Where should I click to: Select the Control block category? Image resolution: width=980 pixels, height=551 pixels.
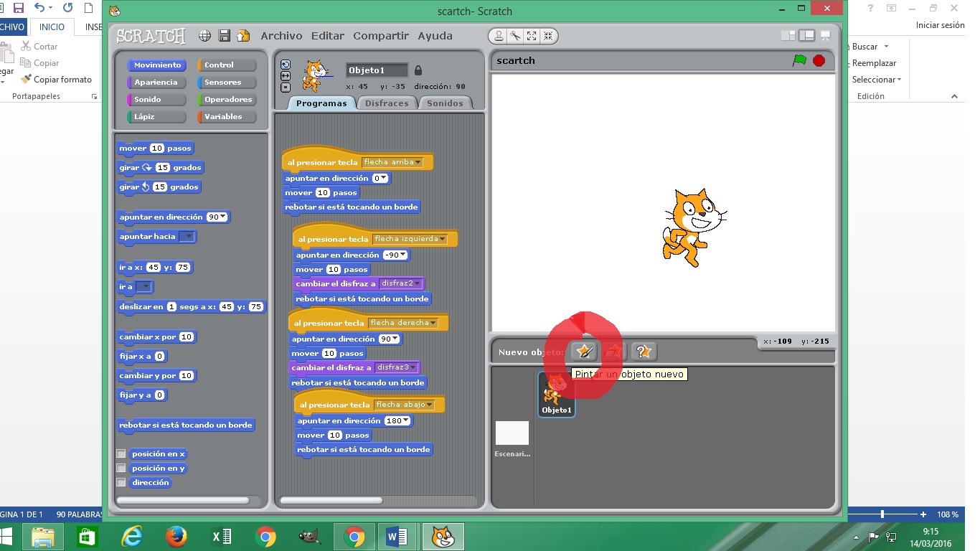pyautogui.click(x=227, y=64)
